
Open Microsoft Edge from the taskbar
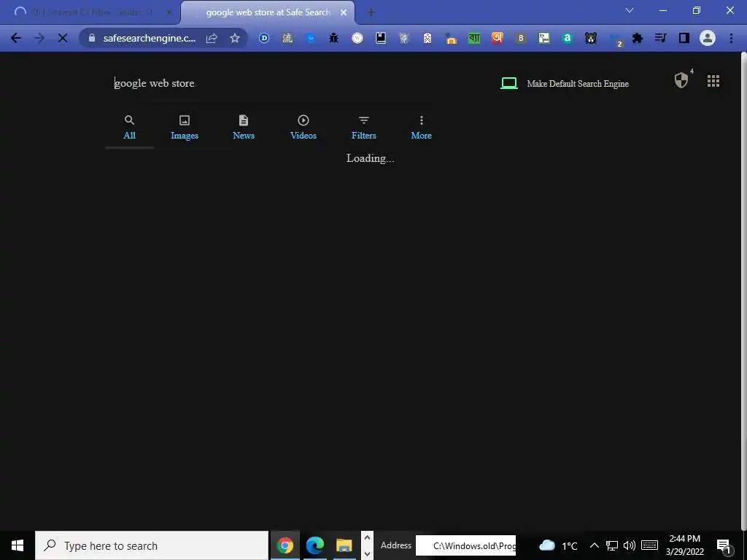[314, 545]
